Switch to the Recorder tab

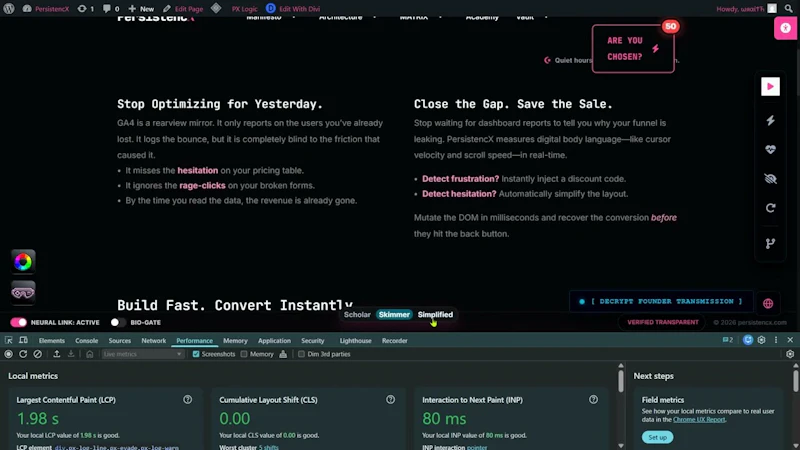pos(394,341)
